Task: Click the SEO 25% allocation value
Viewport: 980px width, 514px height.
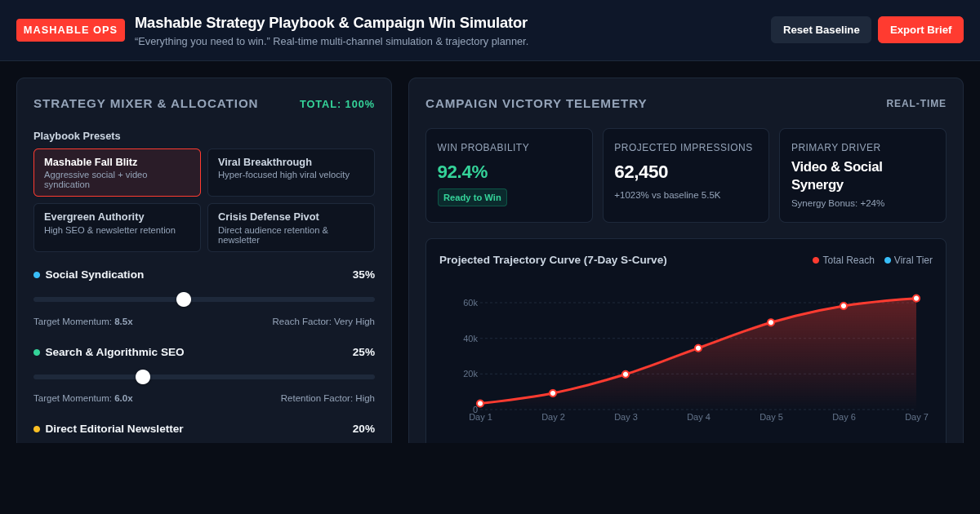Action: point(363,352)
